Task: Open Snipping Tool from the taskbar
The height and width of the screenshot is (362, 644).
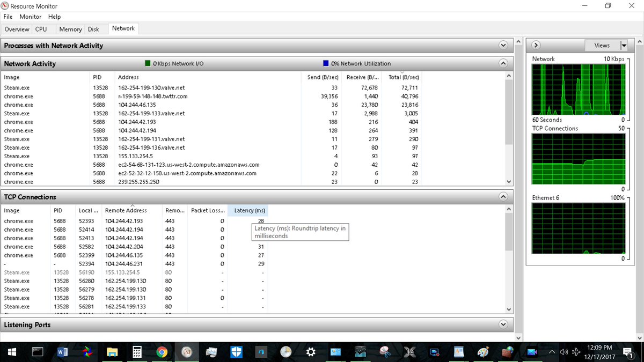Action: pyautogui.click(x=385, y=352)
